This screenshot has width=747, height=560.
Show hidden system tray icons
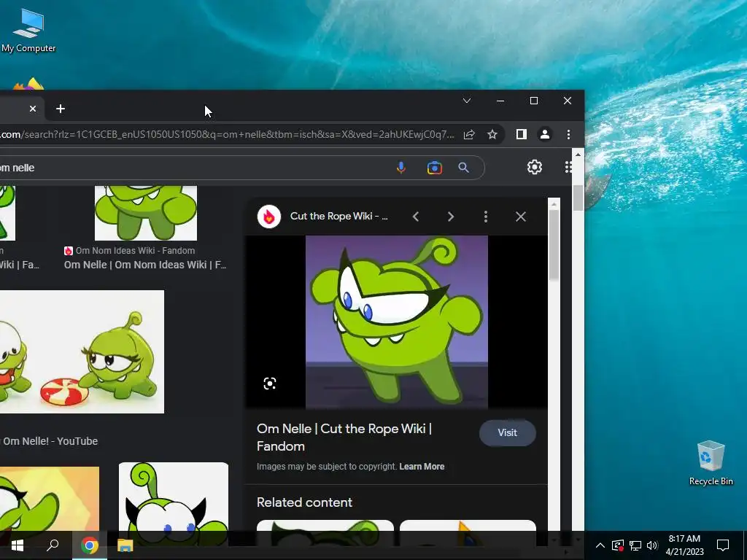[600, 545]
